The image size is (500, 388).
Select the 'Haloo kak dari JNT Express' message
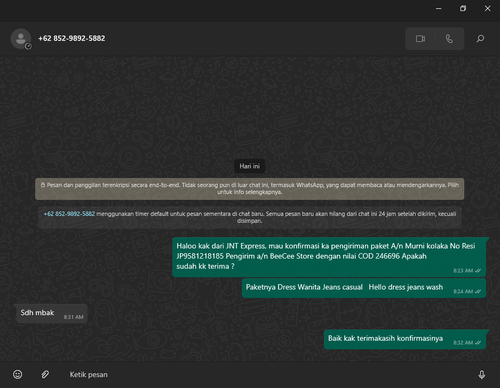(329, 257)
